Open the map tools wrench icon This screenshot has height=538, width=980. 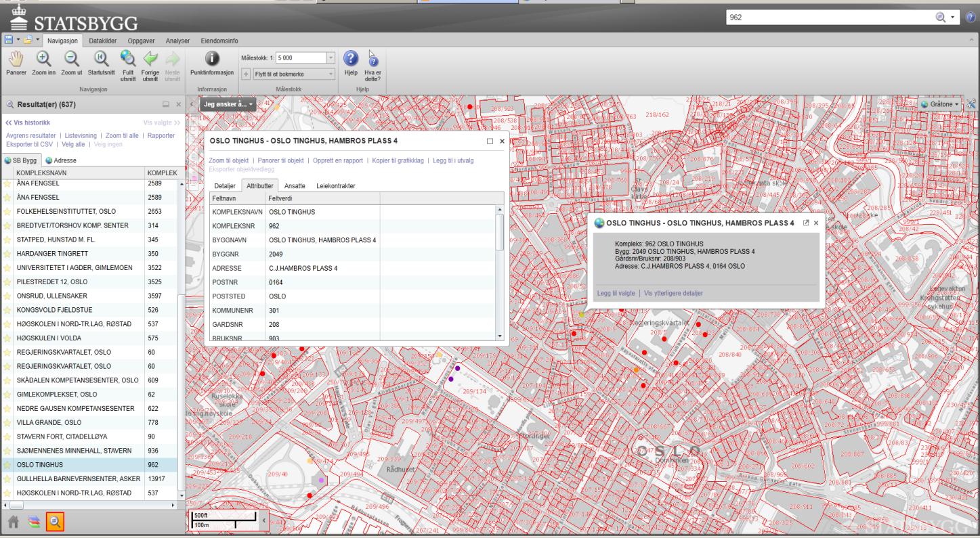973,104
